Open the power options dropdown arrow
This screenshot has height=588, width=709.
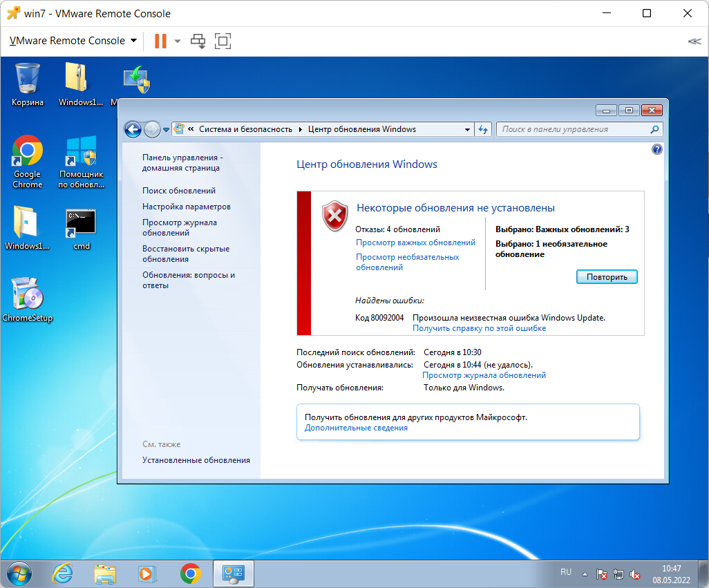click(178, 41)
